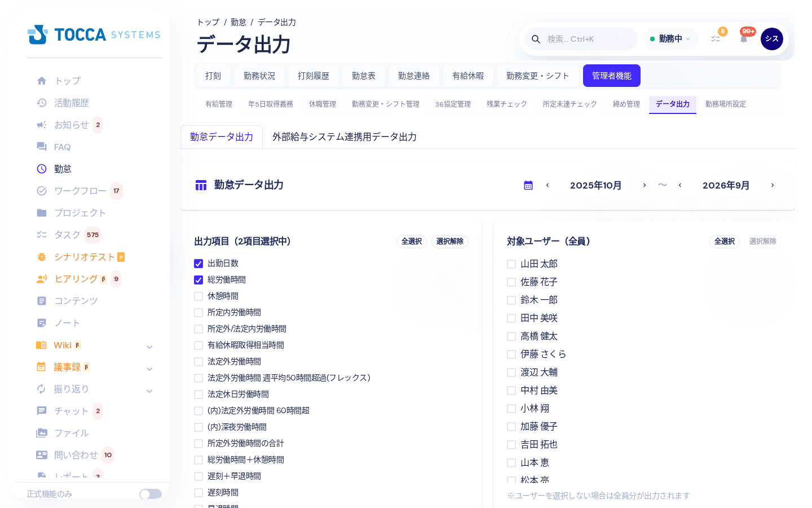Open Wiki book icon in sidebar

point(42,345)
